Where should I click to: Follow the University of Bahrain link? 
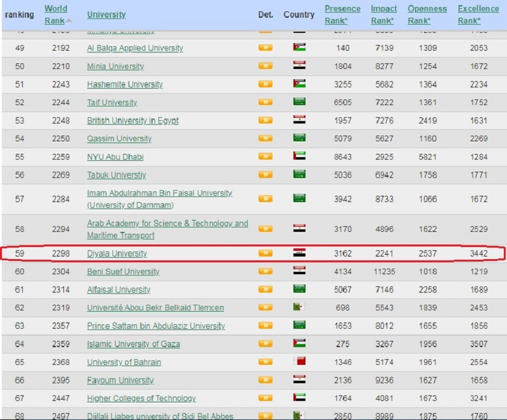click(x=124, y=362)
